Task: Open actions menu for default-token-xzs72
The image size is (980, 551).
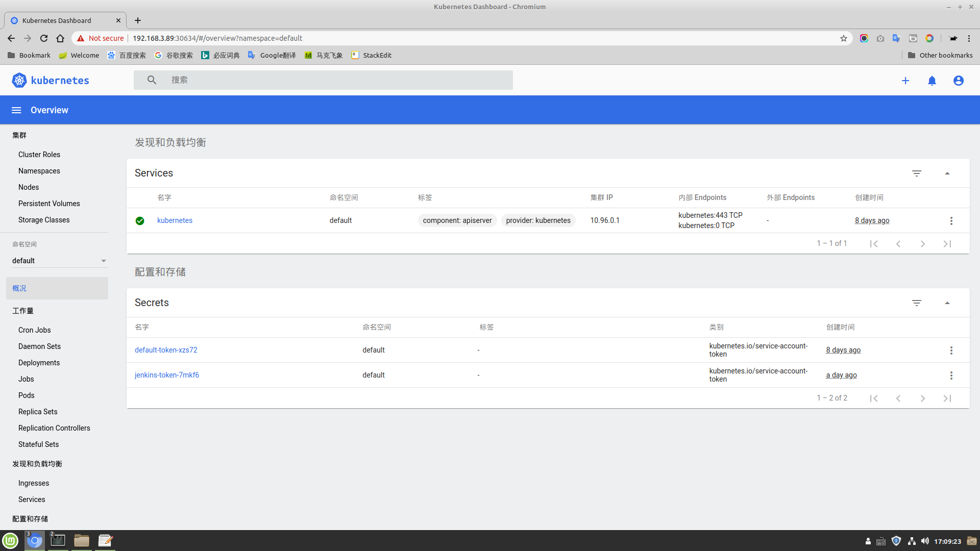Action: coord(951,350)
